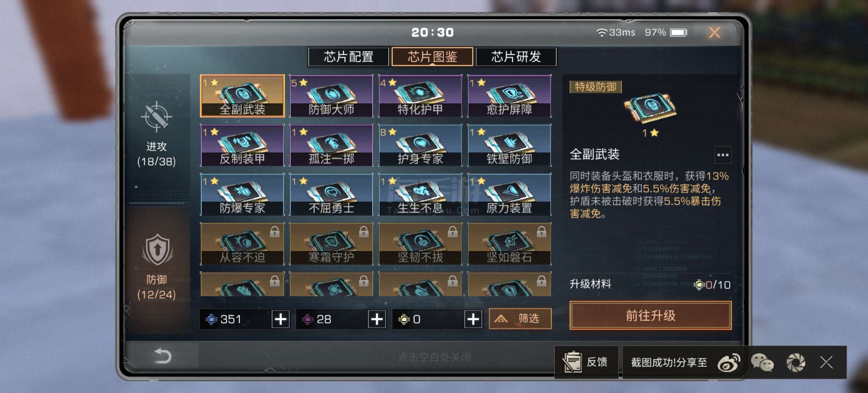868x393 pixels.
Task: Share screenshot via camera shutter icon
Action: [x=796, y=363]
